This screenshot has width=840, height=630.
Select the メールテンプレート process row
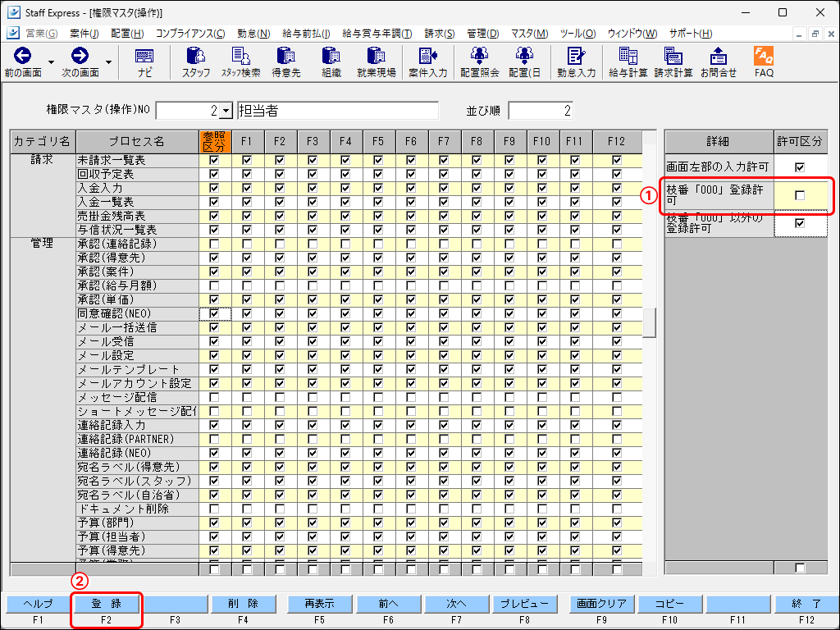coord(137,370)
